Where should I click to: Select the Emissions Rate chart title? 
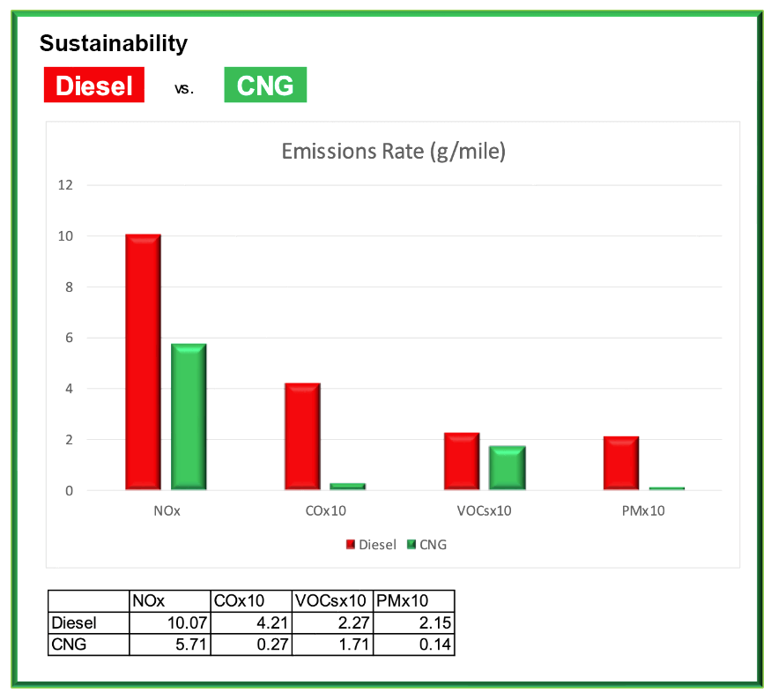click(393, 151)
